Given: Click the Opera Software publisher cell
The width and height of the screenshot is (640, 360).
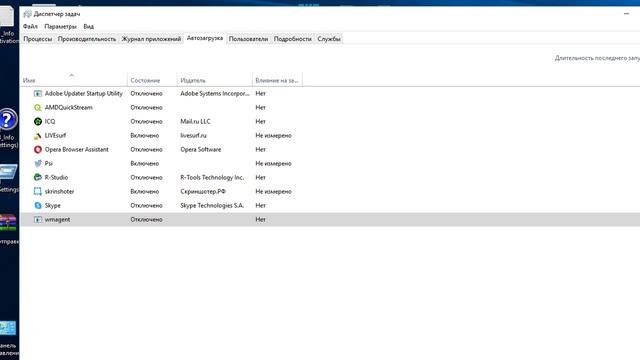Looking at the screenshot, I should (x=200, y=149).
